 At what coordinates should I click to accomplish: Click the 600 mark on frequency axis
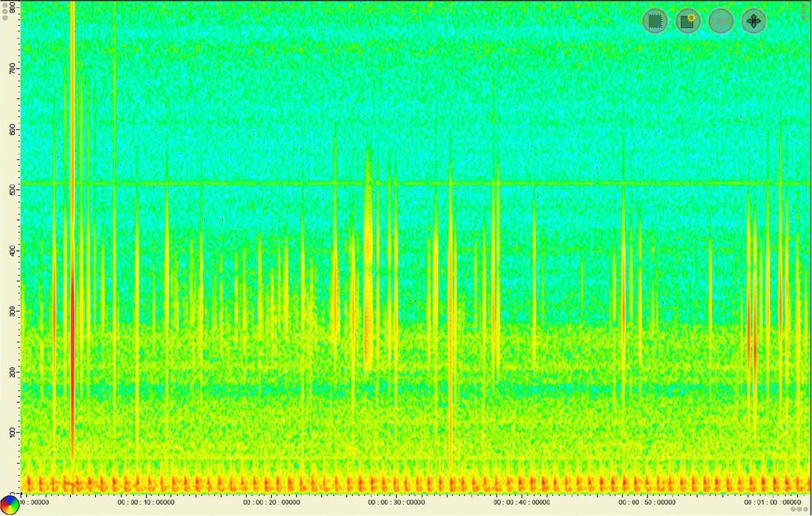pyautogui.click(x=12, y=129)
